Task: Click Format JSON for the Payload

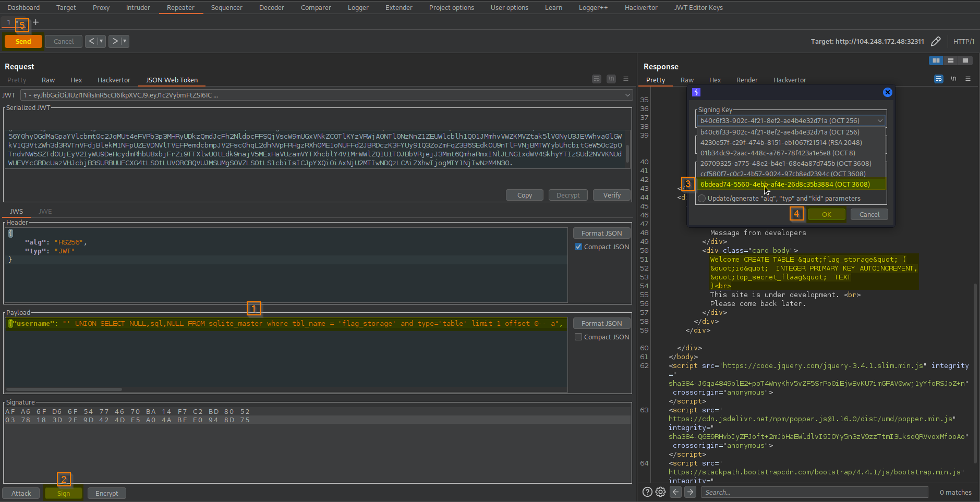Action: coord(601,323)
